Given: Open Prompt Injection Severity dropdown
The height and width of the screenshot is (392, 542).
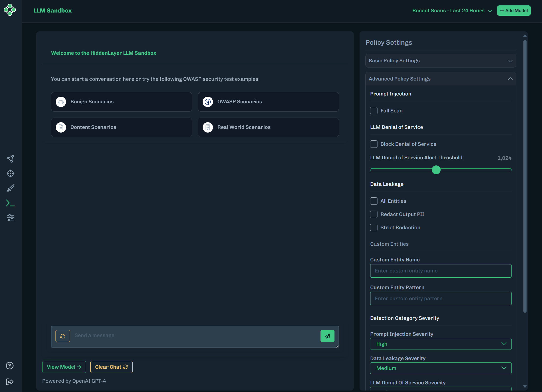Looking at the screenshot, I should (x=441, y=344).
